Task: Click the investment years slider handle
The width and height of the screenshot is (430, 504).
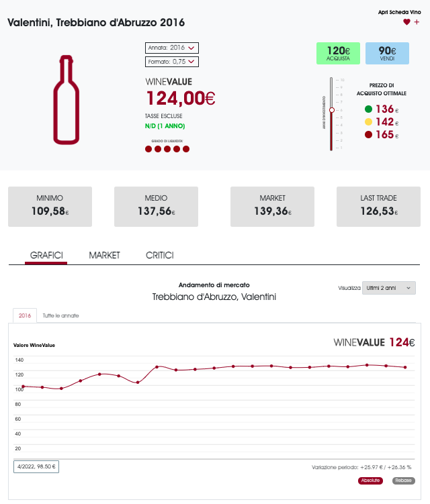Action: click(x=332, y=110)
